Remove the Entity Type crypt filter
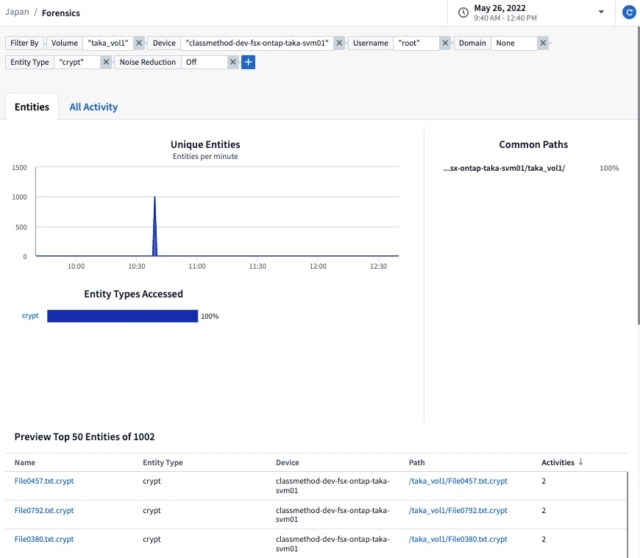Screen dimensions: 640x558 click(x=106, y=62)
